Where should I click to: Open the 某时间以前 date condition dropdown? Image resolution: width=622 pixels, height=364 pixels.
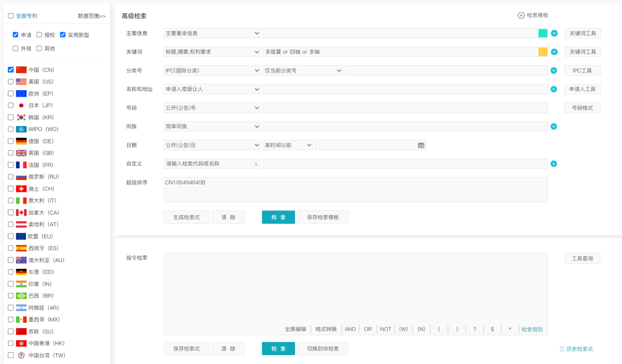point(288,145)
